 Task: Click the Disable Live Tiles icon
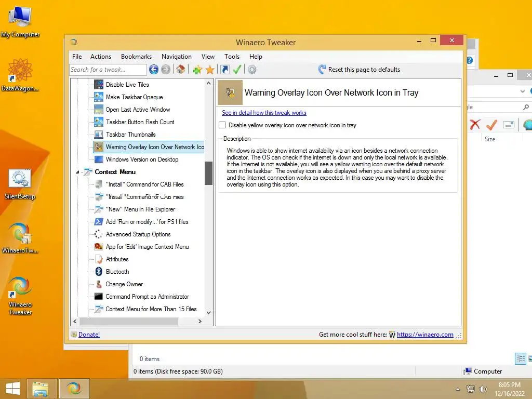tap(98, 85)
